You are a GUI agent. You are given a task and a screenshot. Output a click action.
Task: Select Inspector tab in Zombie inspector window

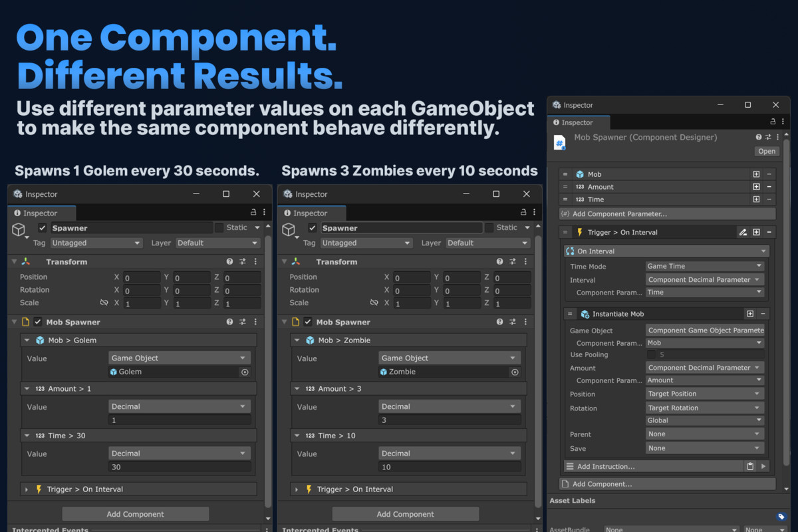coord(312,213)
